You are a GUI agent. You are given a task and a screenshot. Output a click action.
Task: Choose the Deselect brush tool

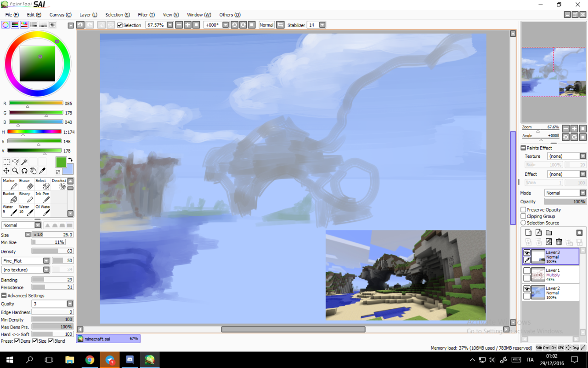[59, 184]
